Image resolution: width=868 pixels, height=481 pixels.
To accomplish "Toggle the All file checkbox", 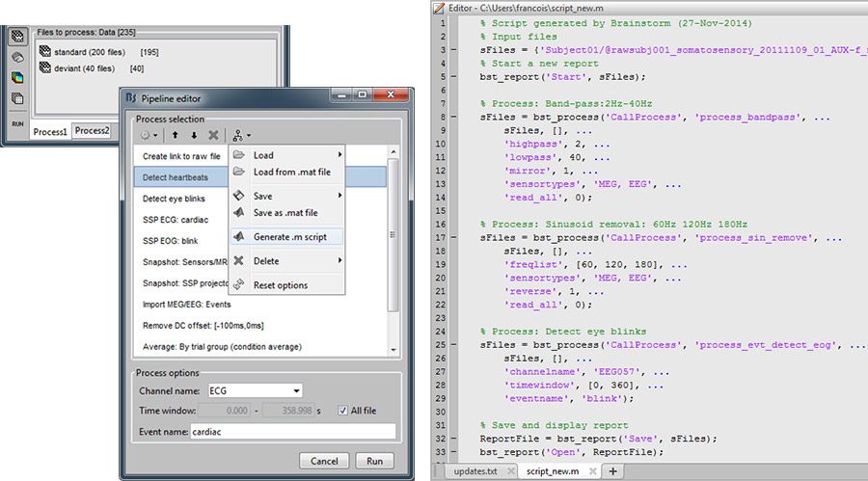I will (343, 411).
